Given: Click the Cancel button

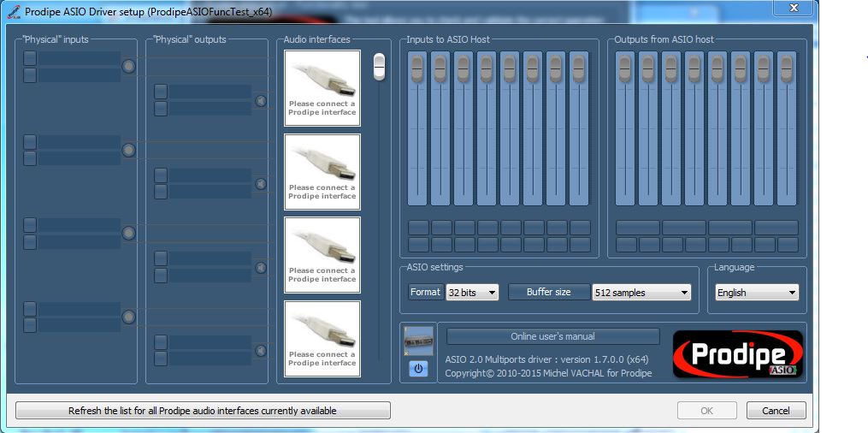Looking at the screenshot, I should point(776,410).
